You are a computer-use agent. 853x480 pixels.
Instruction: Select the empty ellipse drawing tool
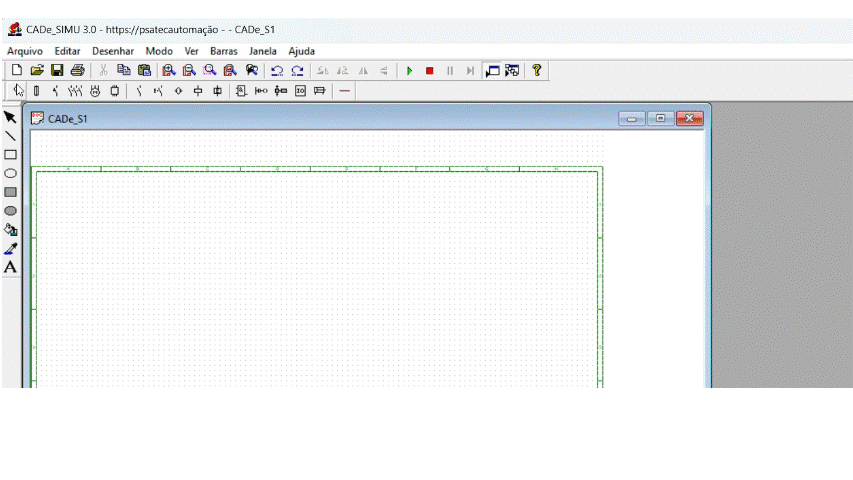[10, 174]
